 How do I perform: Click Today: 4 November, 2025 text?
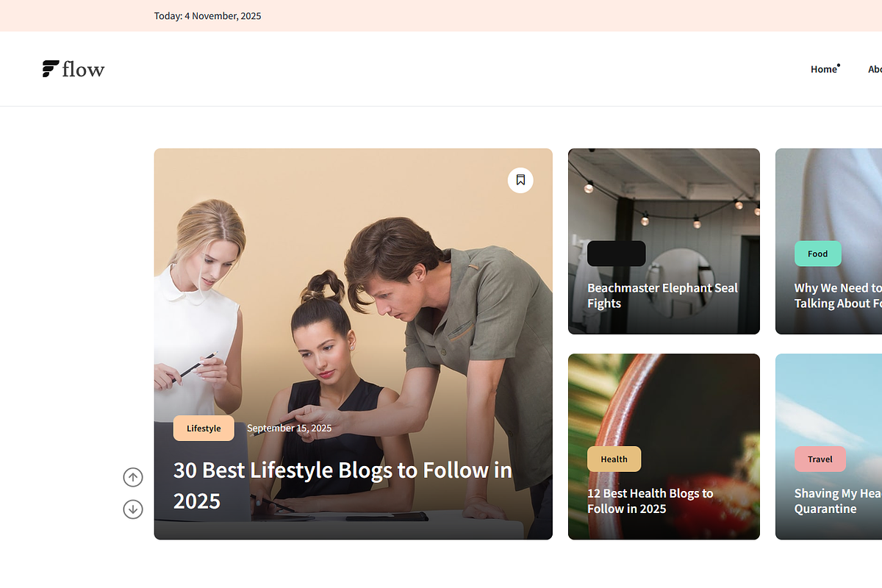click(x=207, y=16)
